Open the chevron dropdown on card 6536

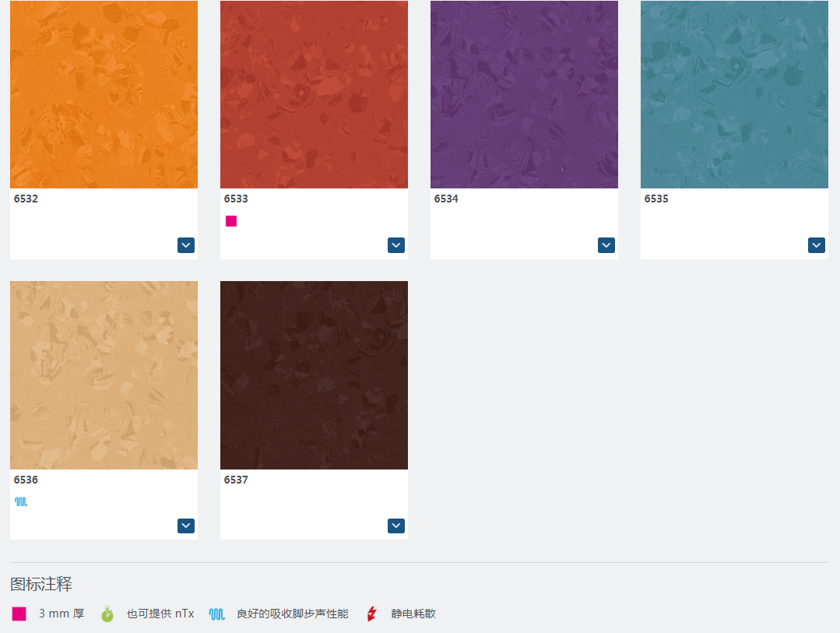(186, 526)
